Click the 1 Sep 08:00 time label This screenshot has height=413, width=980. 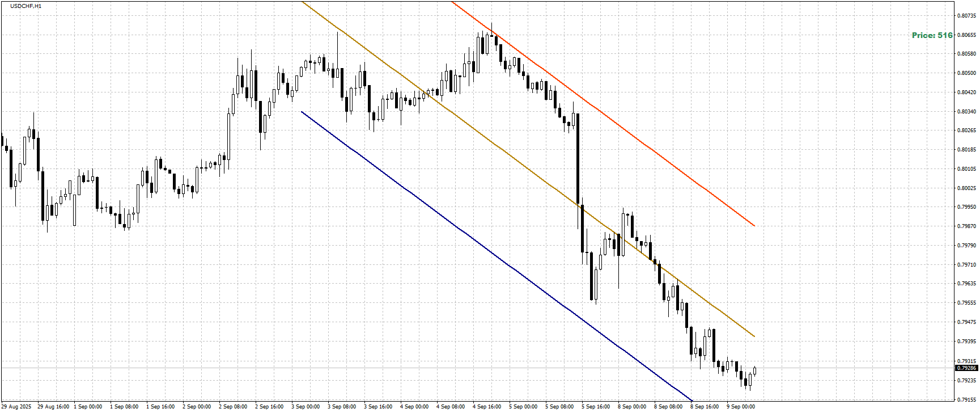coord(124,407)
